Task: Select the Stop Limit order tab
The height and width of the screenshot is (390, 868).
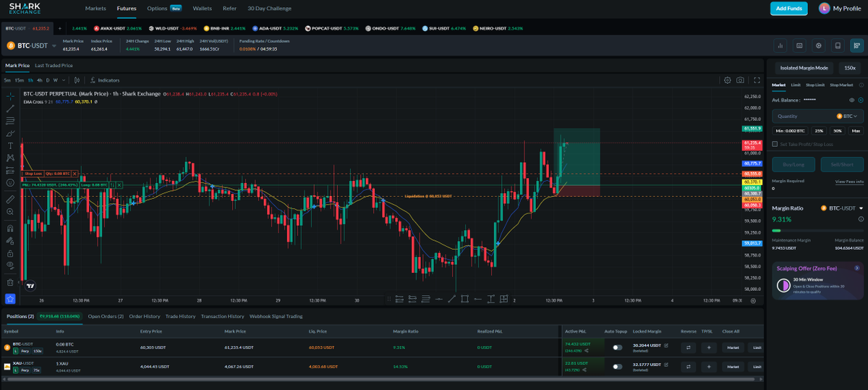Action: pos(815,85)
